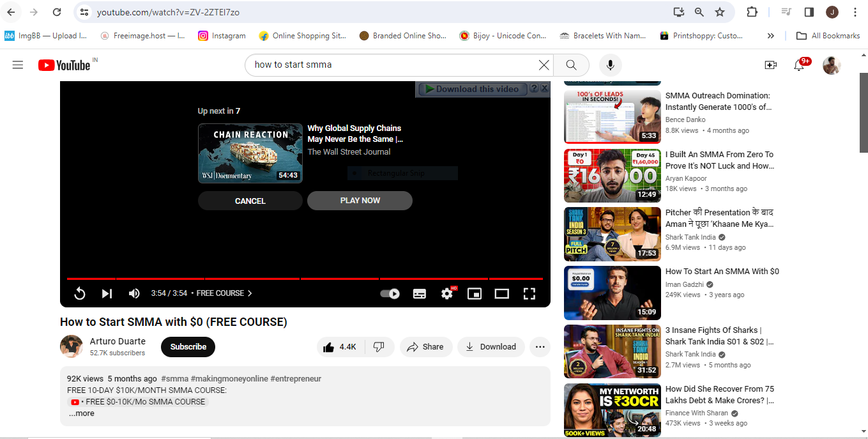
Task: Open media control icon in Chrome toolbar
Action: tap(787, 12)
